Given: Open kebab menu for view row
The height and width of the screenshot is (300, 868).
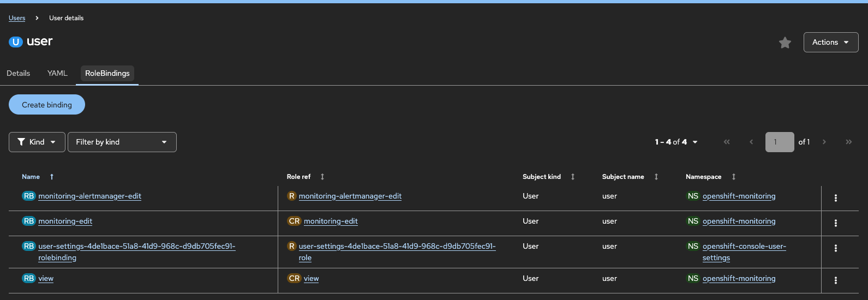Looking at the screenshot, I should (x=835, y=280).
